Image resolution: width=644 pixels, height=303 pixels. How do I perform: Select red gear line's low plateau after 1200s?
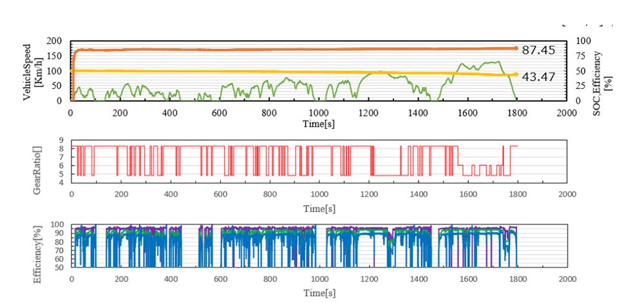pos(386,175)
